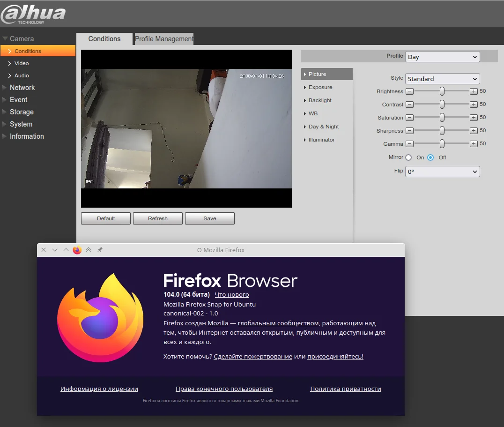504x427 pixels.
Task: Close the About Mozilla Firefox dialog
Action: tap(44, 250)
